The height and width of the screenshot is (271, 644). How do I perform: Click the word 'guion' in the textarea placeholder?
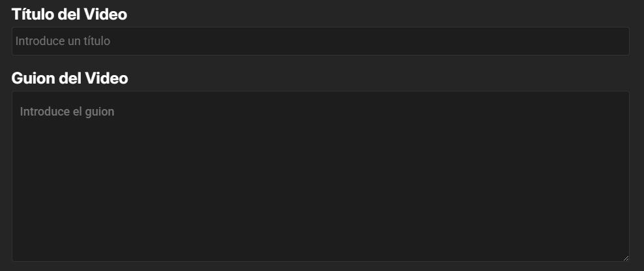click(100, 112)
